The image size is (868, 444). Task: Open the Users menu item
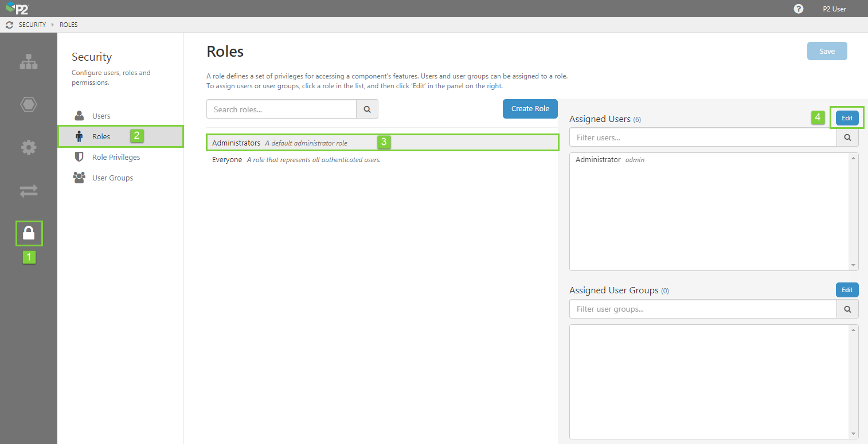click(101, 116)
